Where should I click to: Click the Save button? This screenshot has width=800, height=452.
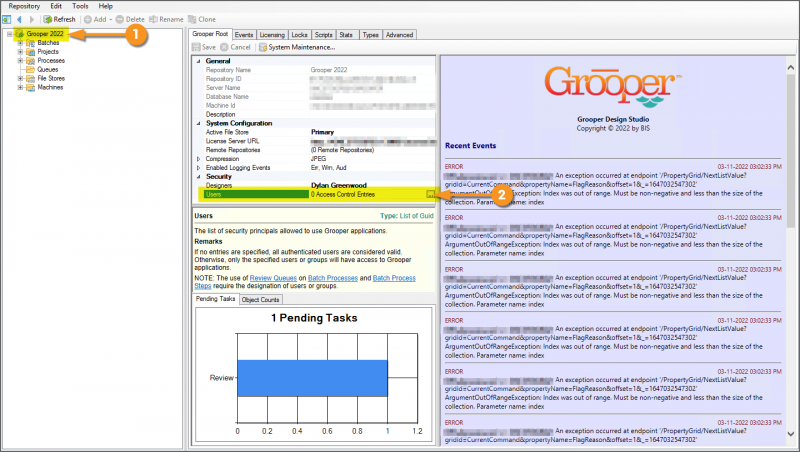pos(204,47)
